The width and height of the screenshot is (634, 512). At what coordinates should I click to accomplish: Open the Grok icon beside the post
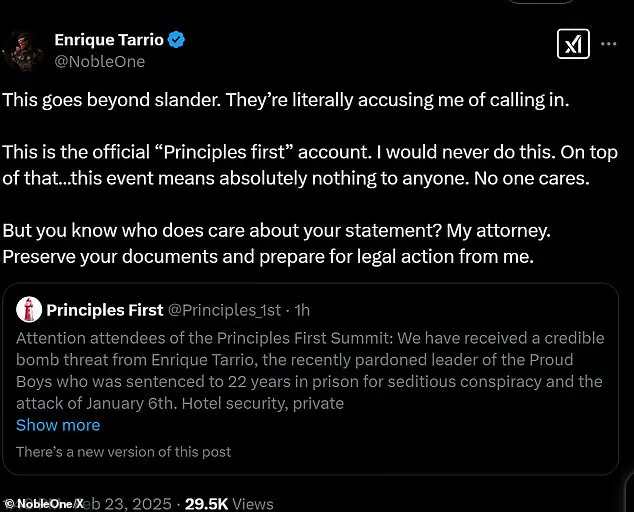[573, 44]
